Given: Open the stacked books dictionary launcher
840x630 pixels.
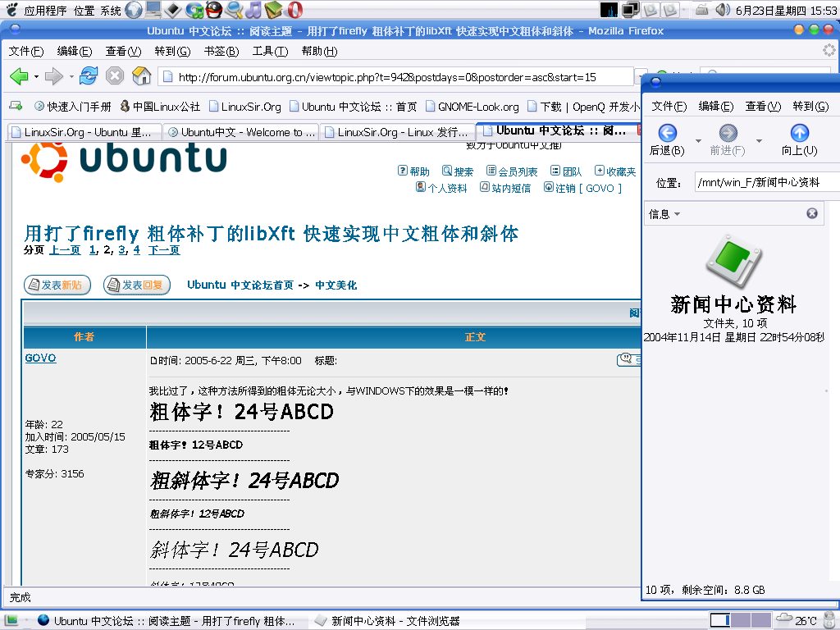Looking at the screenshot, I should pos(273,10).
